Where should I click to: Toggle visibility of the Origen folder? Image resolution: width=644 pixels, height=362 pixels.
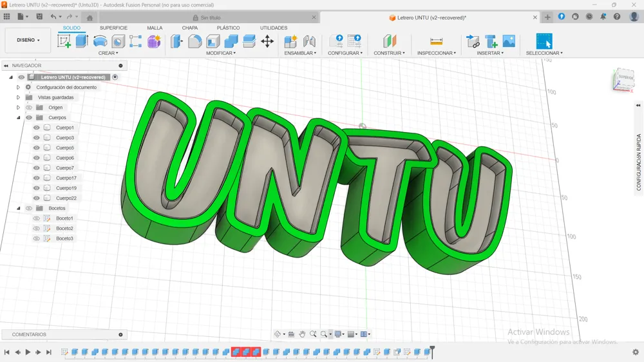point(29,107)
